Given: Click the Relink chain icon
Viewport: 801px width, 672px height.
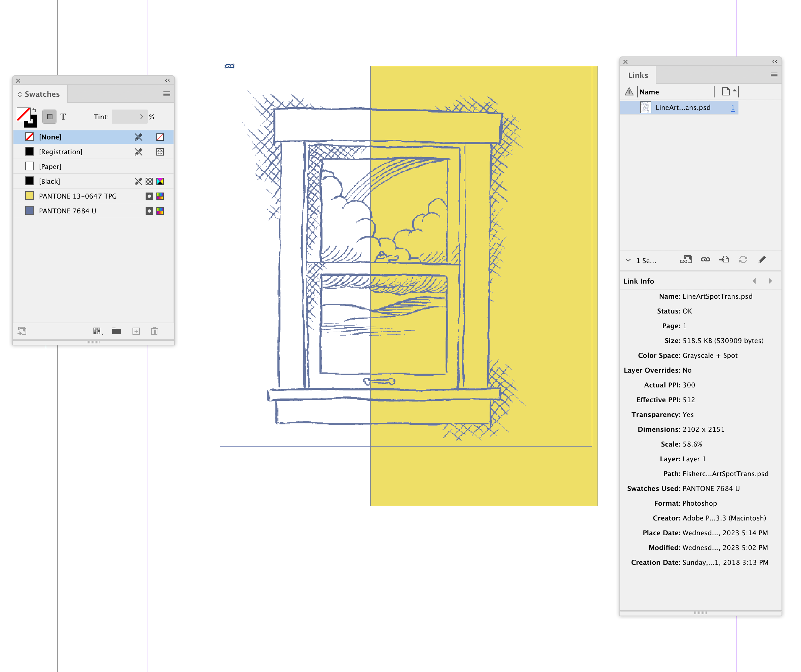Looking at the screenshot, I should click(705, 260).
